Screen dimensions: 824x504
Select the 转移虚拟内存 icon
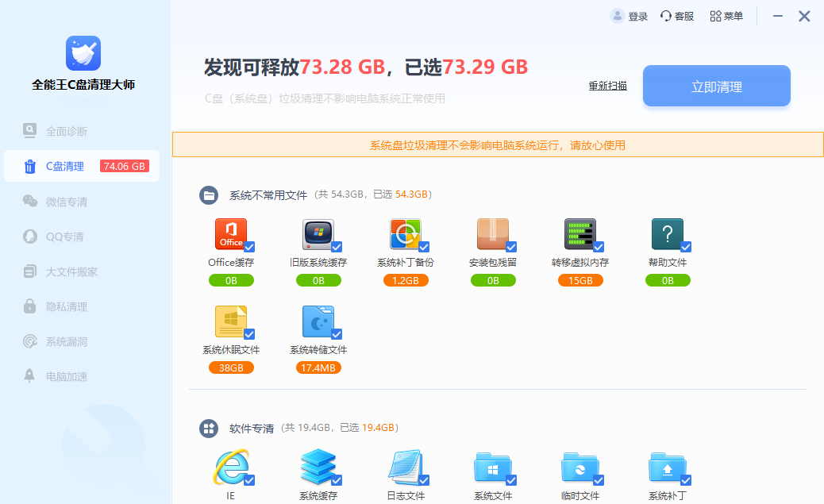click(x=580, y=233)
